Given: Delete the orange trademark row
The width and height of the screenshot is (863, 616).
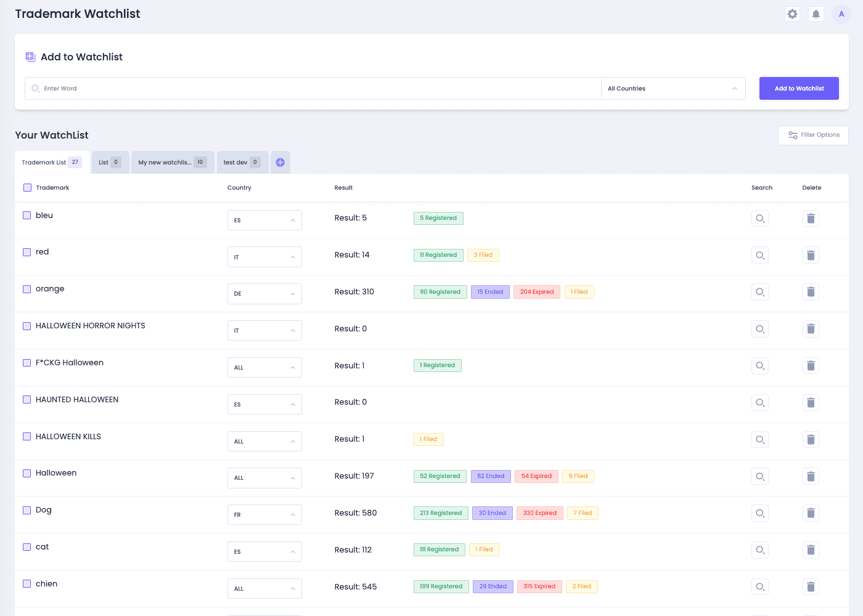Looking at the screenshot, I should click(x=811, y=292).
